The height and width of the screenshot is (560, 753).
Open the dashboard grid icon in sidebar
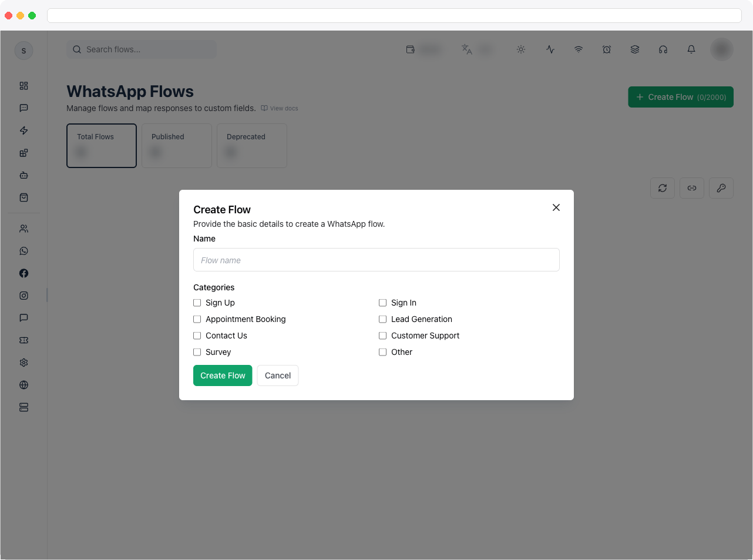pos(23,86)
